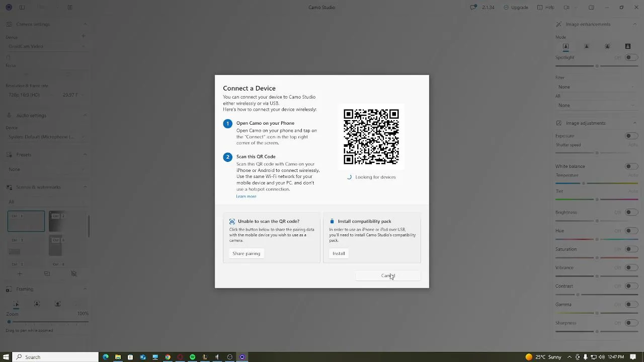Click the plus icon next to Device
Image resolution: width=644 pixels, height=362 pixels.
84,36
